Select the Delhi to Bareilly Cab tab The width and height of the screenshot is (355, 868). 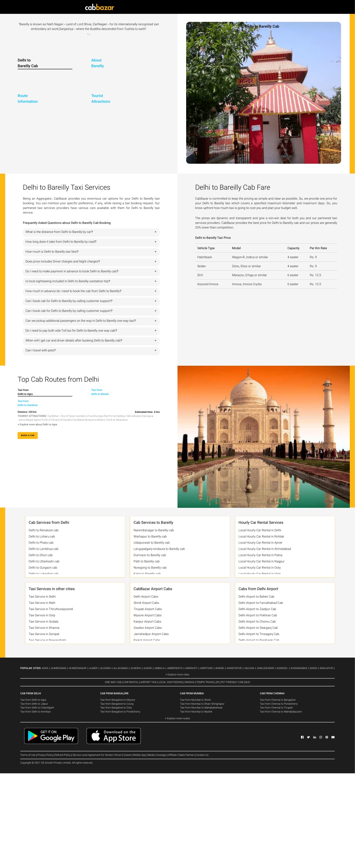pos(45,63)
